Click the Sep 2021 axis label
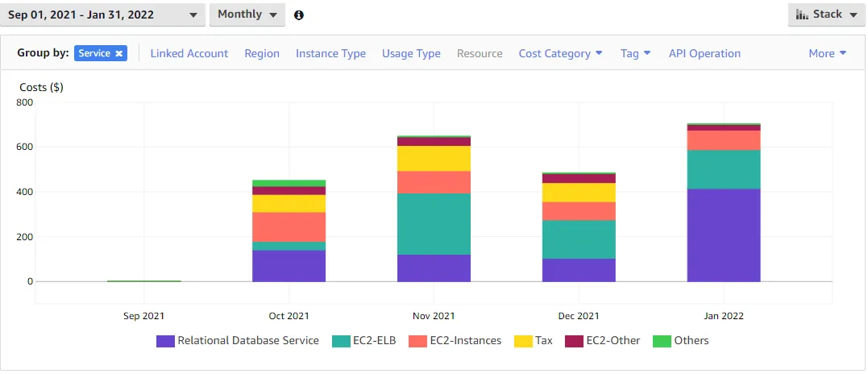The height and width of the screenshot is (374, 868). coord(144,316)
